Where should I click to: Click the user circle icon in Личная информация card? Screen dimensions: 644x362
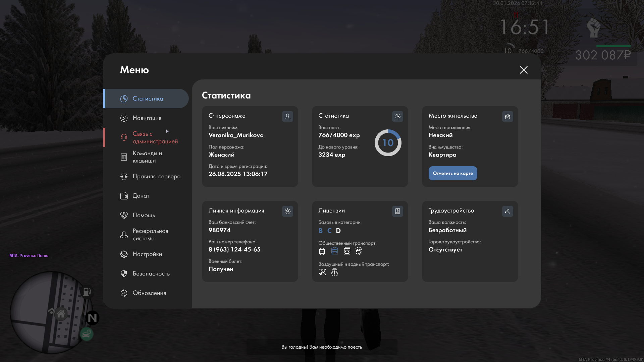[x=287, y=211]
